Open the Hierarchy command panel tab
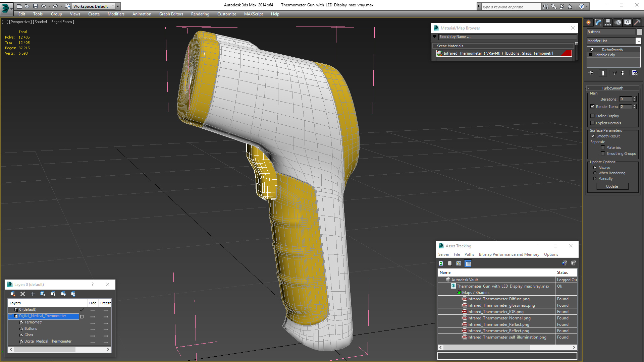Image resolution: width=644 pixels, height=362 pixels. click(x=608, y=22)
